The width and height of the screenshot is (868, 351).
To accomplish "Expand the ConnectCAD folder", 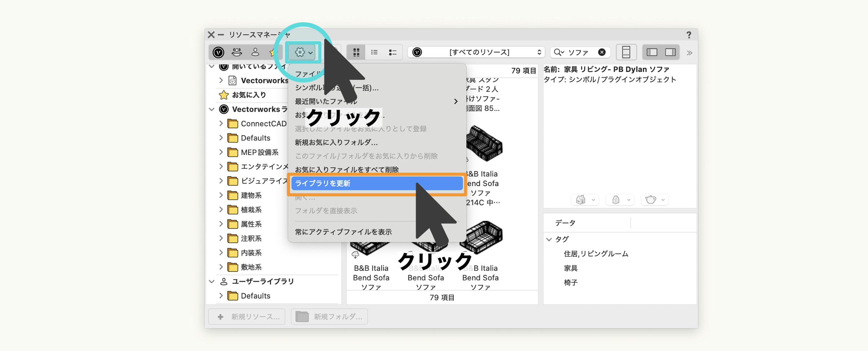I will click(221, 123).
